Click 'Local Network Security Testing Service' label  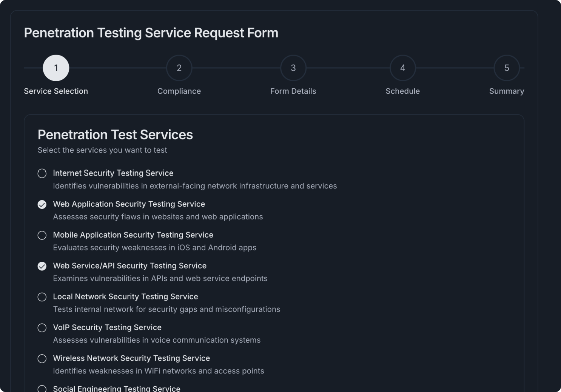(126, 296)
